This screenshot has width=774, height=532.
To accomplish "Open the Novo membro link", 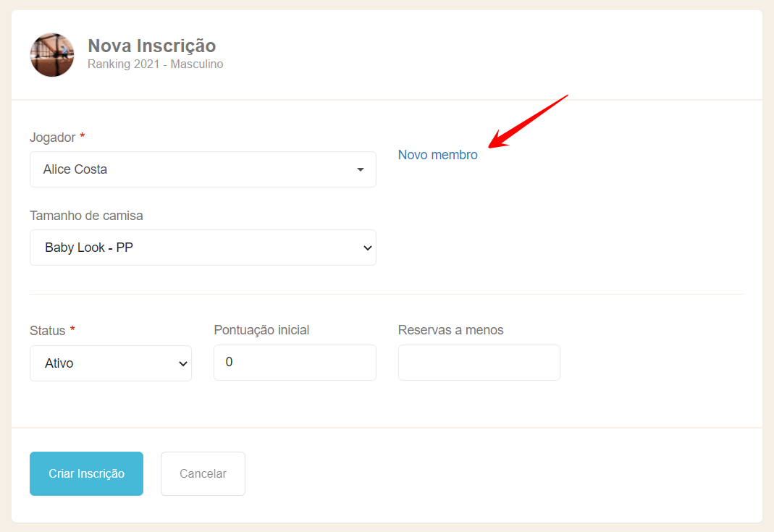I will point(437,155).
